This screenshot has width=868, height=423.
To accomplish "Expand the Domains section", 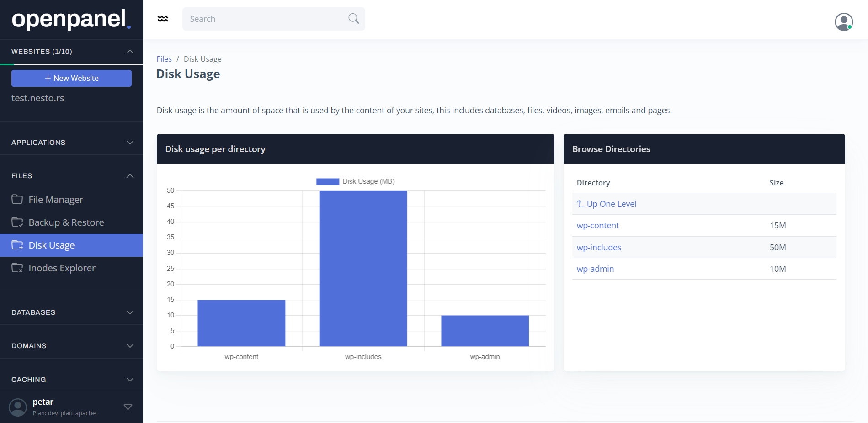I will point(130,346).
